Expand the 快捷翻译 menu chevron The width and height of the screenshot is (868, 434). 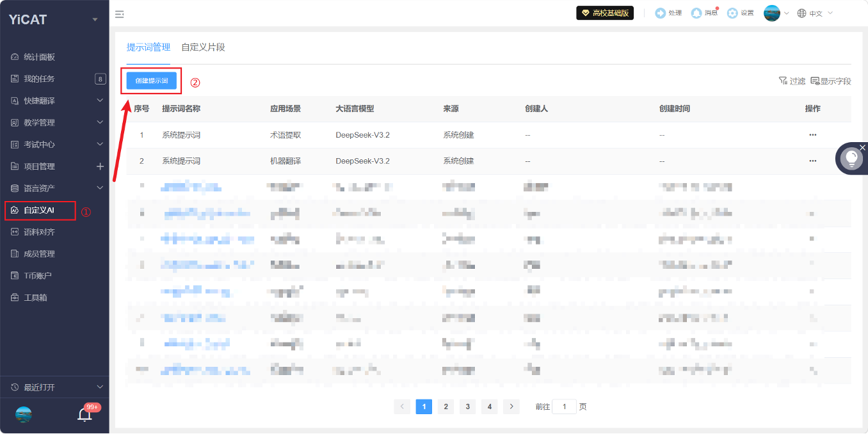pyautogui.click(x=100, y=100)
